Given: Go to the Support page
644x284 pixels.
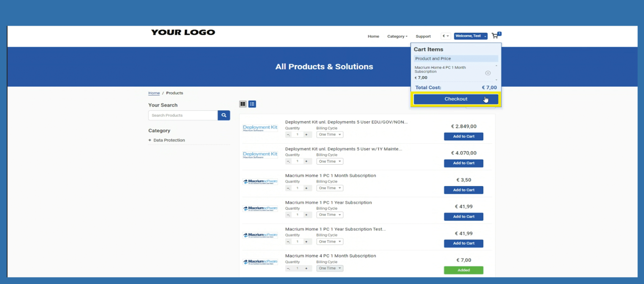Looking at the screenshot, I should tap(423, 36).
